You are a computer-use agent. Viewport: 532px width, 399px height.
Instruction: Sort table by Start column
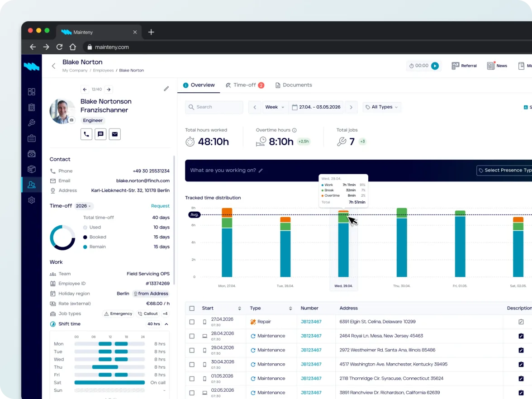coord(240,309)
